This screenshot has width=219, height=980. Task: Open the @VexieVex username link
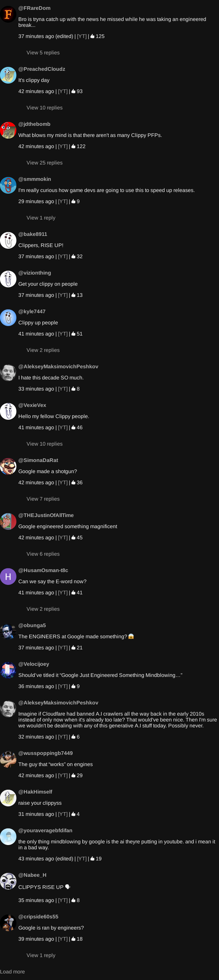[32, 405]
